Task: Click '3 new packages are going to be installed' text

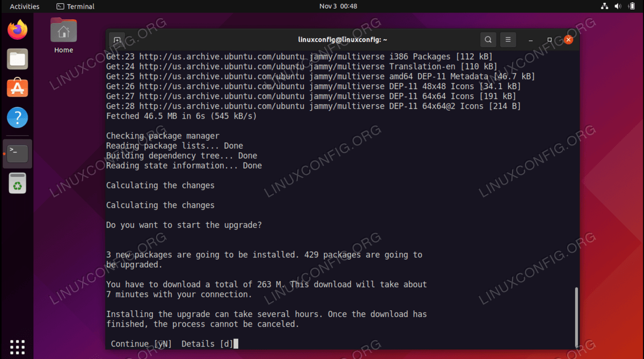Action: pos(203,255)
